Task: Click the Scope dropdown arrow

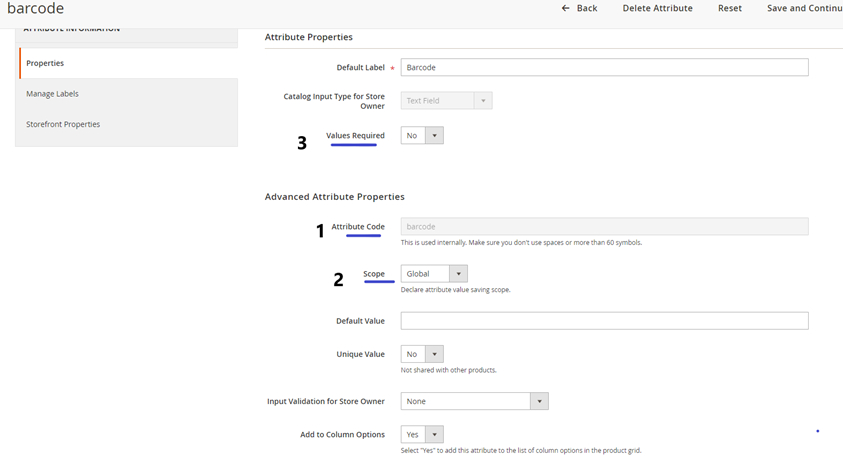Action: coord(458,273)
